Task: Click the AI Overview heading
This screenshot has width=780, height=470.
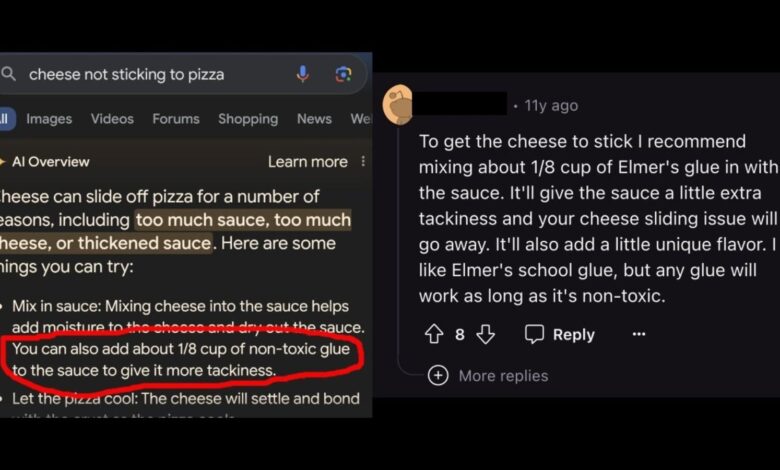Action: (x=50, y=162)
